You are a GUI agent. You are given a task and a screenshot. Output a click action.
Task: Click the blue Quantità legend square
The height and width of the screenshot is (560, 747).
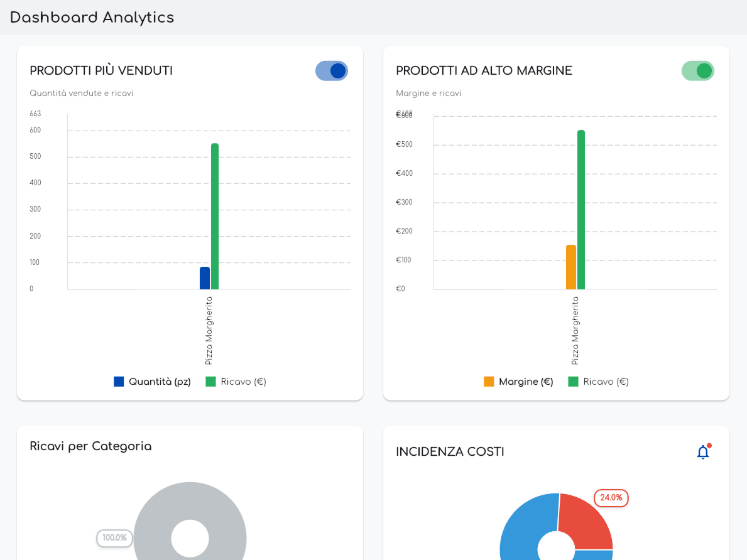point(119,381)
